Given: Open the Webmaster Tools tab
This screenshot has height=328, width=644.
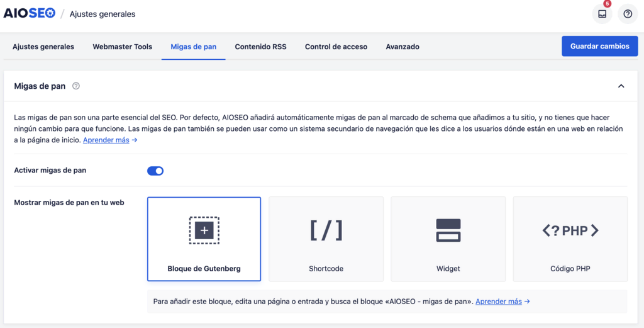Looking at the screenshot, I should (122, 47).
